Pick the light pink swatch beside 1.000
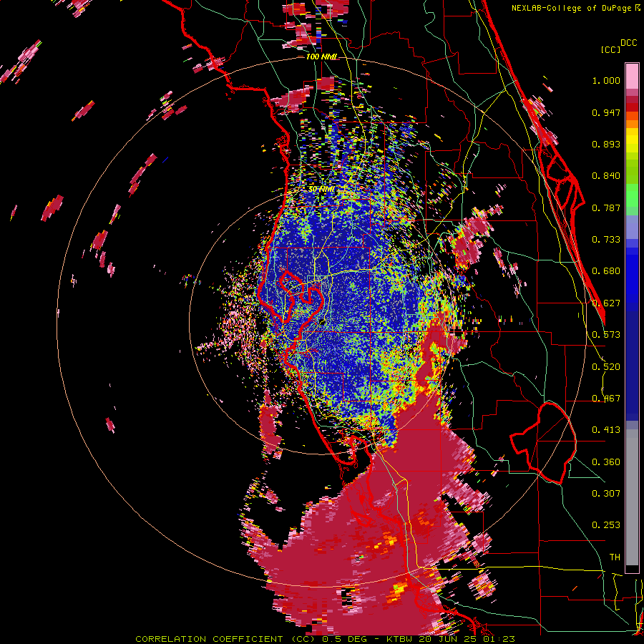The height and width of the screenshot is (644, 644). click(632, 77)
